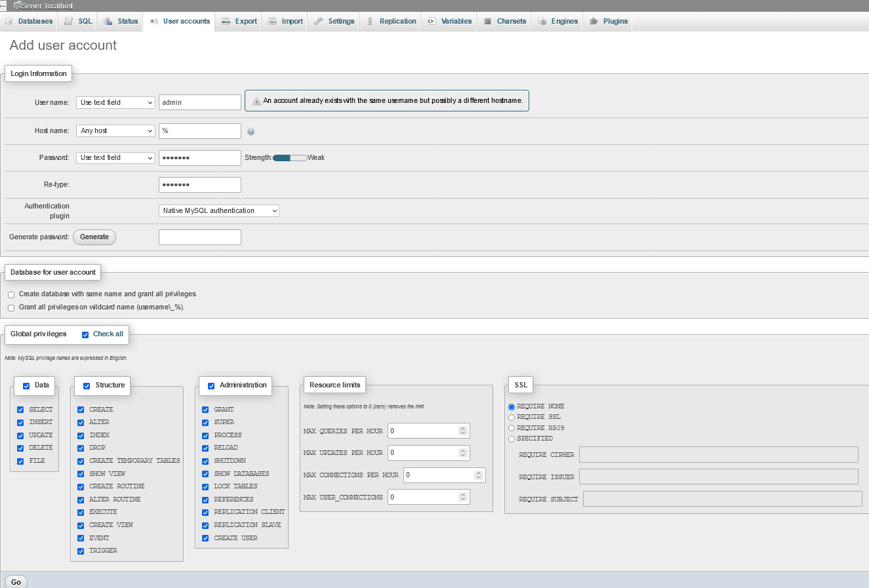Click the MAX USER_CONNECTIONS stepper
The image size is (869, 588).
[x=463, y=498]
